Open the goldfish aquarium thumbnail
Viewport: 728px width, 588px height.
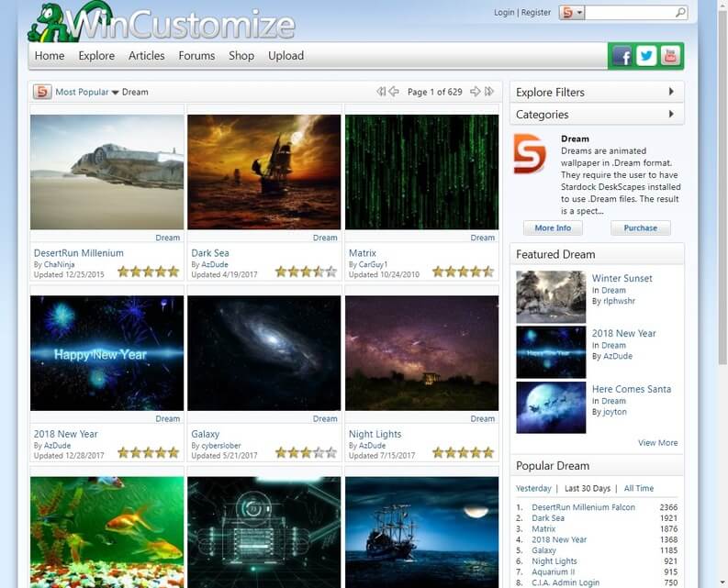click(106, 532)
